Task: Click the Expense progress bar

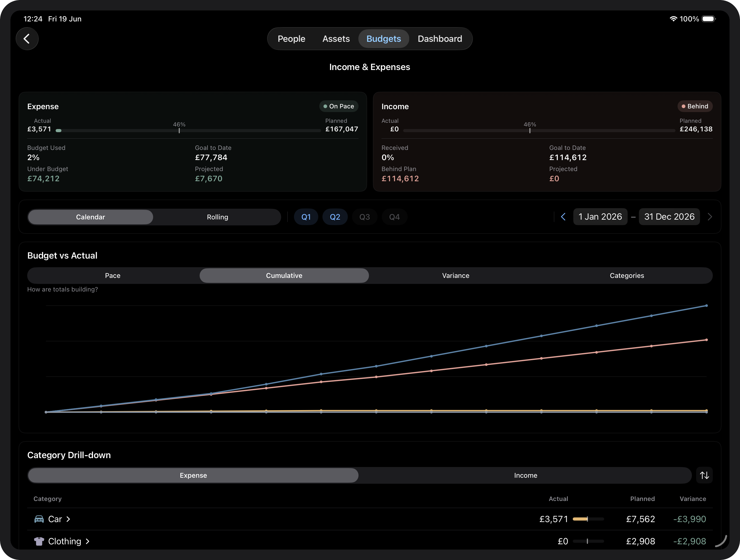Action: point(188,131)
